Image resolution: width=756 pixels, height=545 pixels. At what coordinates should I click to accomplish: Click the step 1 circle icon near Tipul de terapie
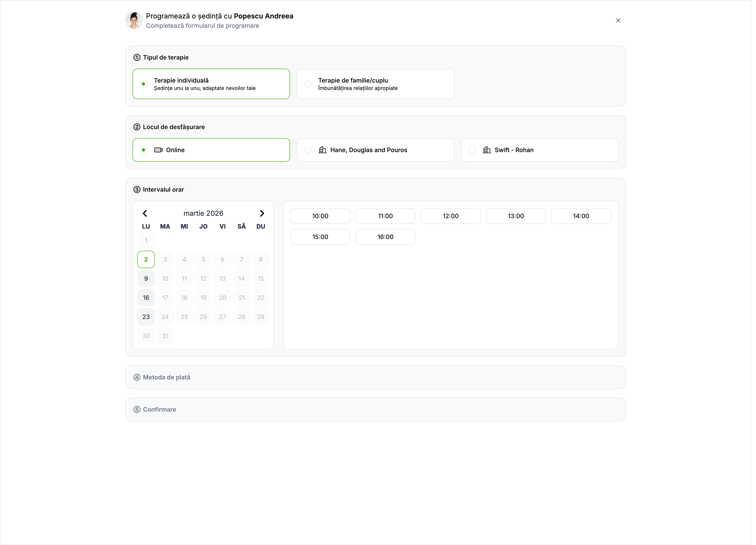[x=137, y=57]
